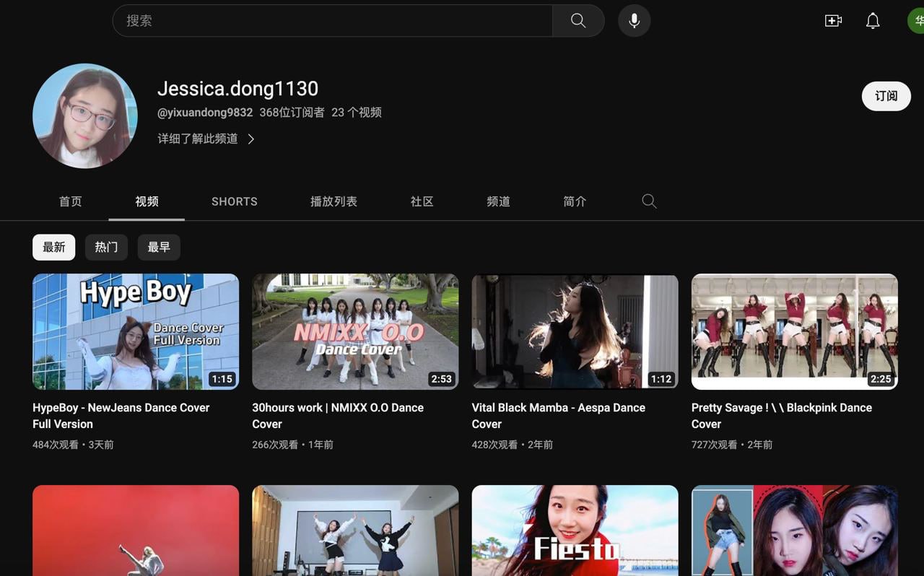
Task: Click the 368位订阅者 subscriber count
Action: pyautogui.click(x=292, y=113)
